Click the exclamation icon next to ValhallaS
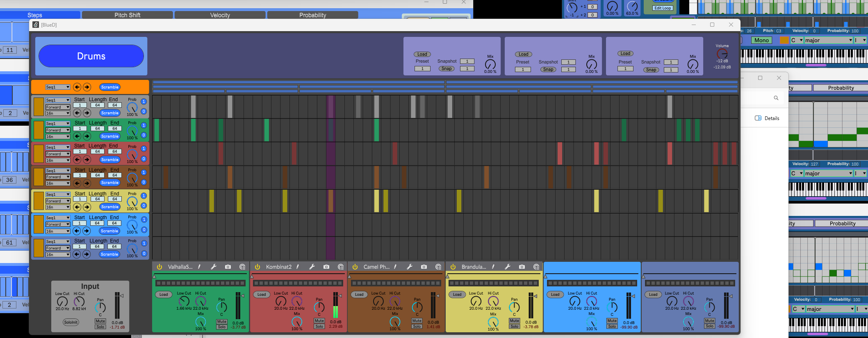868x338 pixels. point(199,267)
